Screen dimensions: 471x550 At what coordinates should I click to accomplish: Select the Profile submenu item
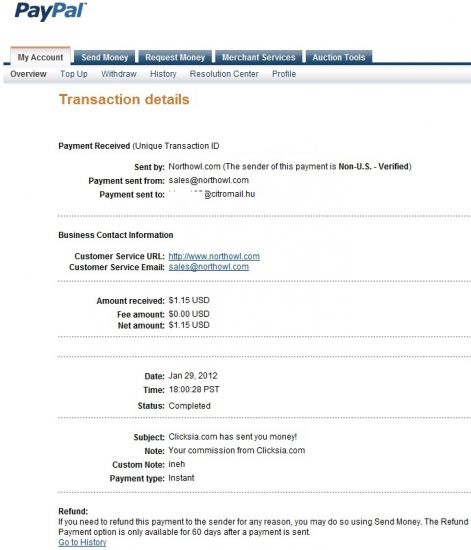(x=284, y=74)
